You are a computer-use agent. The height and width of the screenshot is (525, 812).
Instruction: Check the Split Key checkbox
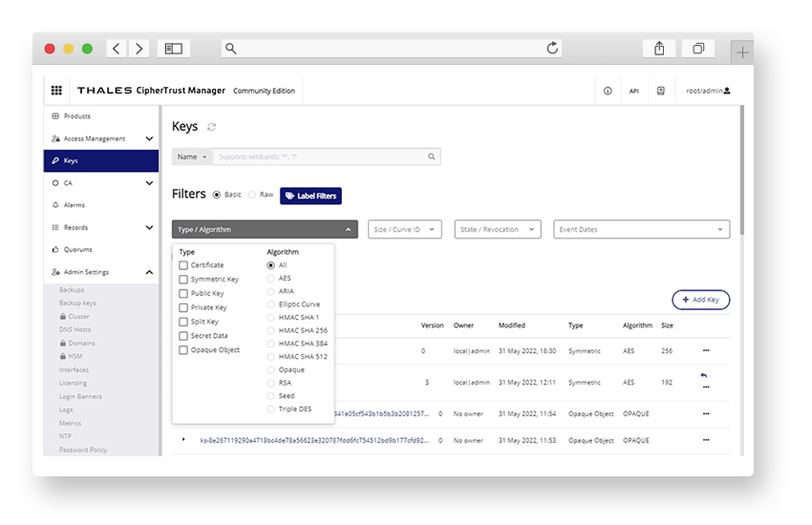(x=183, y=322)
